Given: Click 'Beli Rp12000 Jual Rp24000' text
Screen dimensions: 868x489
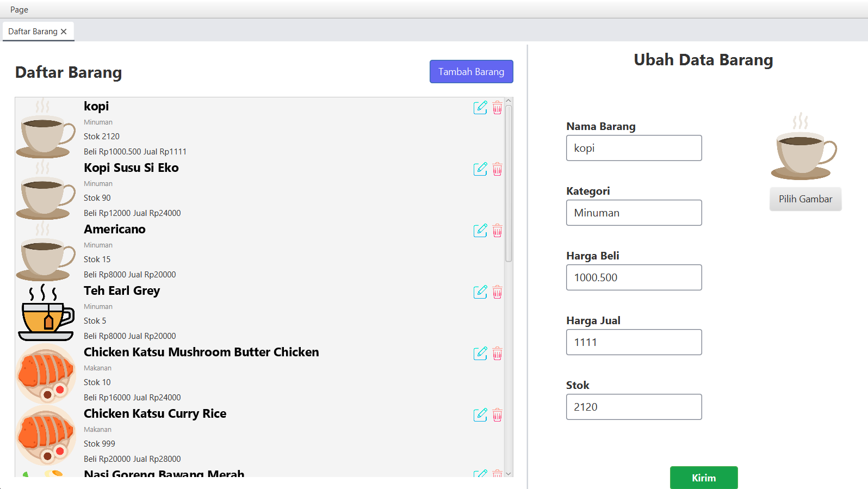Looking at the screenshot, I should [132, 213].
